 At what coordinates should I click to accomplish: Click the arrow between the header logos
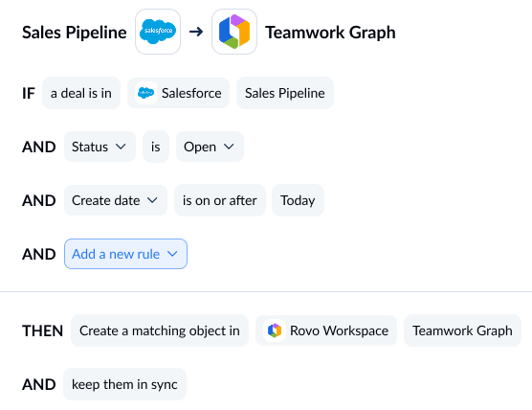[196, 32]
